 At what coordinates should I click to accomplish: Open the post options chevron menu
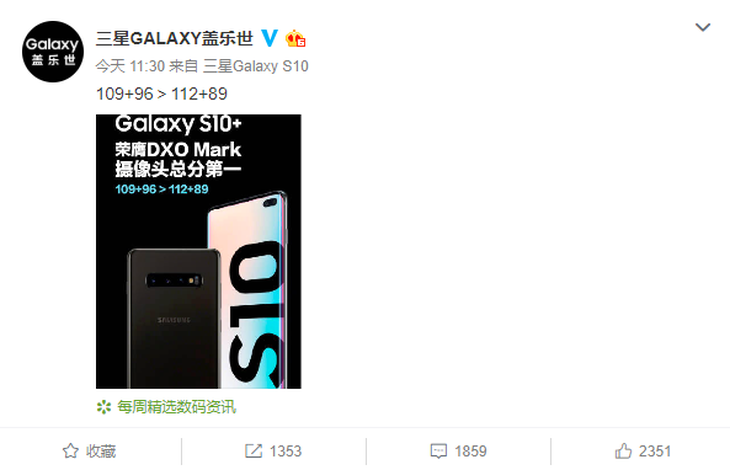coord(703,27)
